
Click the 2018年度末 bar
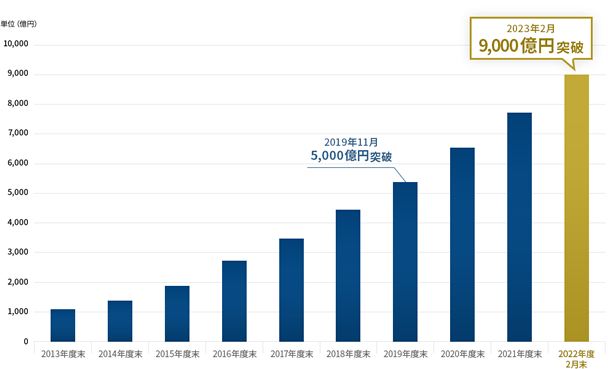pos(348,275)
